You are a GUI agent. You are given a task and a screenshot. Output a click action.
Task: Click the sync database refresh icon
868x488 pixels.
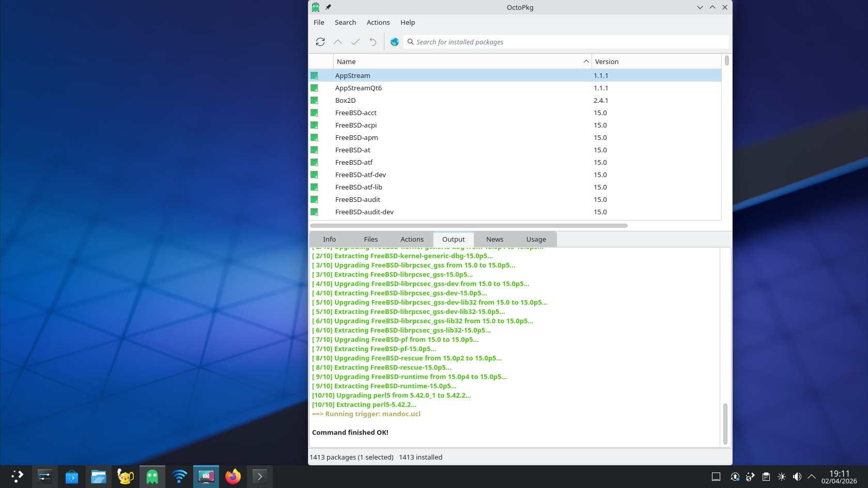[x=320, y=42]
